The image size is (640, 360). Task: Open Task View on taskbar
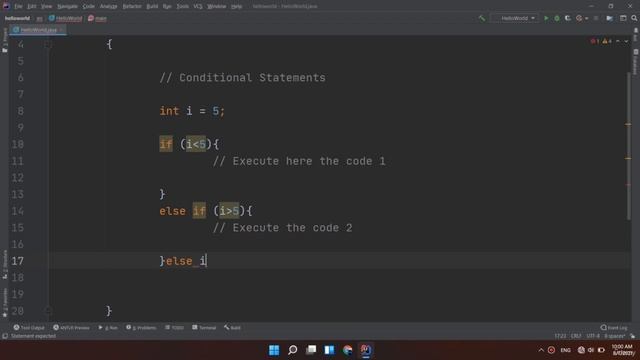tap(311, 350)
